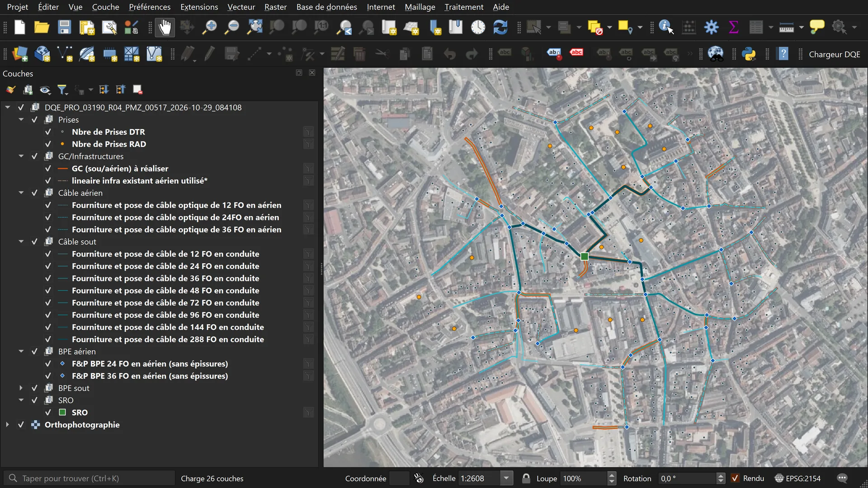Viewport: 868px width, 488px height.
Task: Select the Identify Features tool
Action: tap(666, 27)
